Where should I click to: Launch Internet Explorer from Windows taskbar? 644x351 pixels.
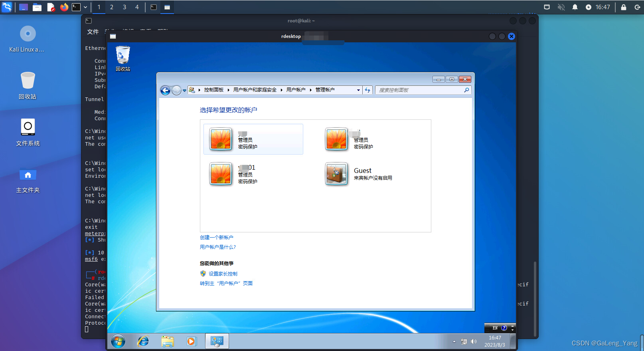pyautogui.click(x=143, y=341)
